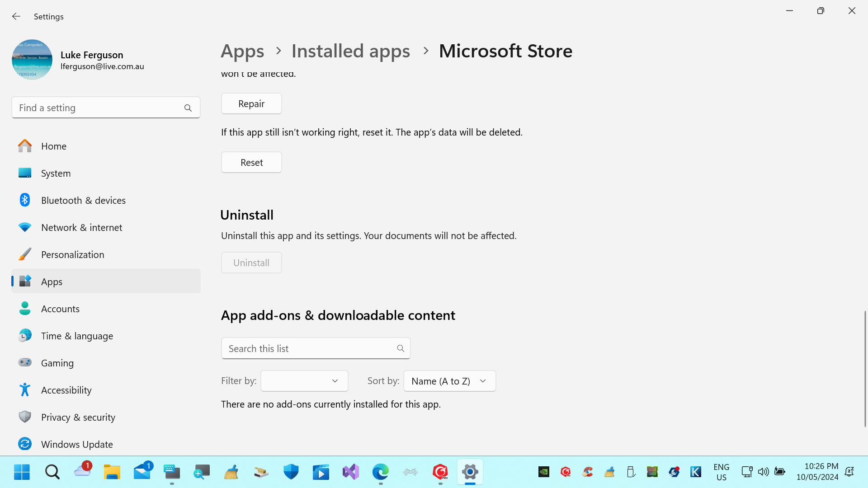The height and width of the screenshot is (488, 868).
Task: Open Windows Update settings
Action: tap(106, 444)
